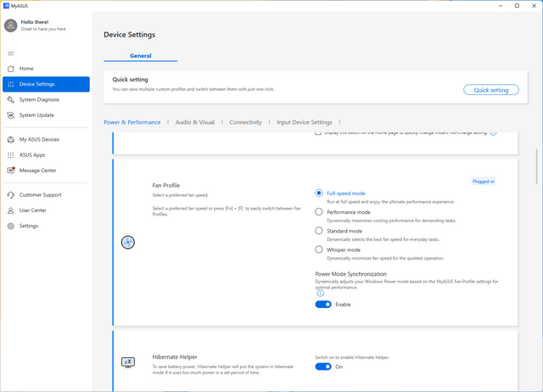The image size is (543, 392).
Task: Click the user avatar icon
Action: click(11, 25)
